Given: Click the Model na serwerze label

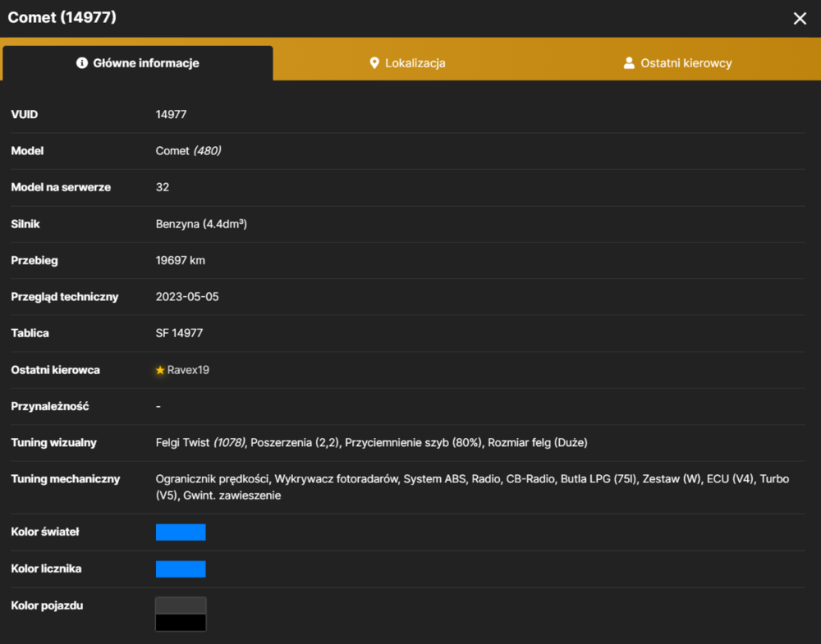Looking at the screenshot, I should pos(61,187).
